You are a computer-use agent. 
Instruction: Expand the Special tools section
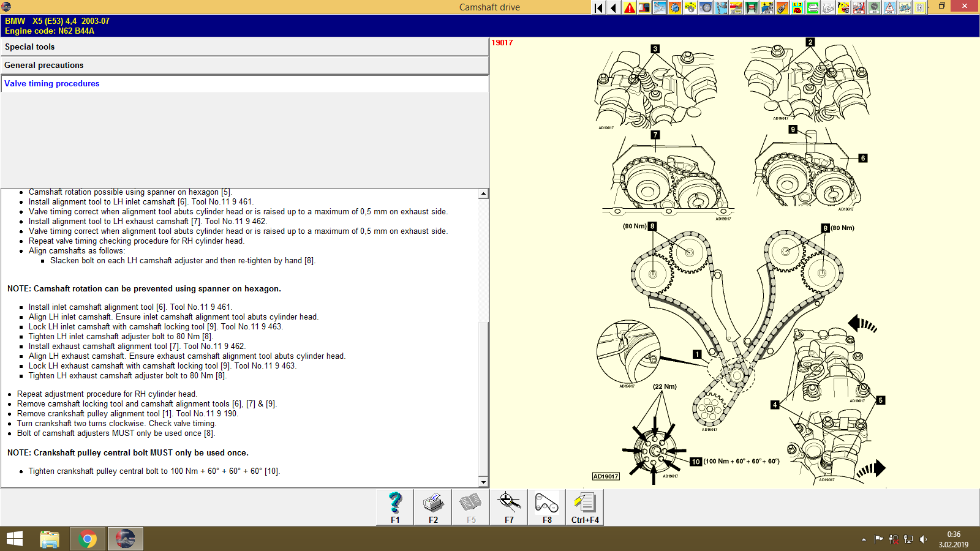(245, 47)
